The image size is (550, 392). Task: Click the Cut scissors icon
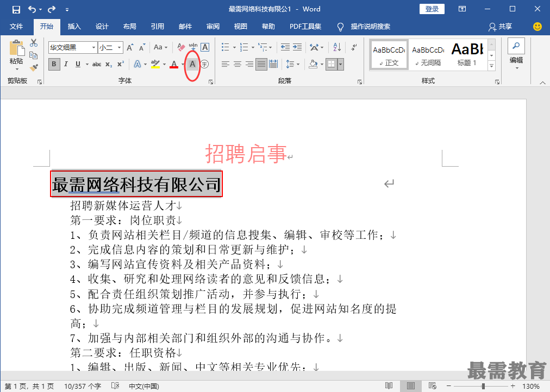pos(34,43)
